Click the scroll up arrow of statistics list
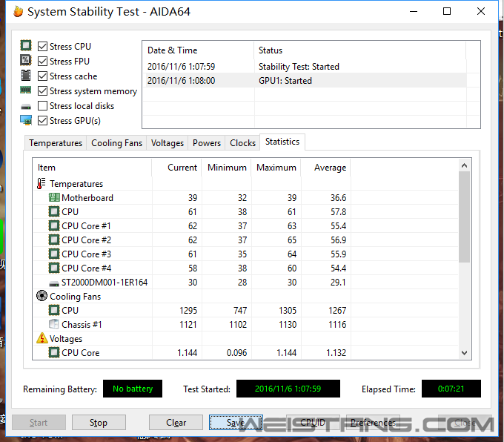This screenshot has width=504, height=442. [x=464, y=165]
